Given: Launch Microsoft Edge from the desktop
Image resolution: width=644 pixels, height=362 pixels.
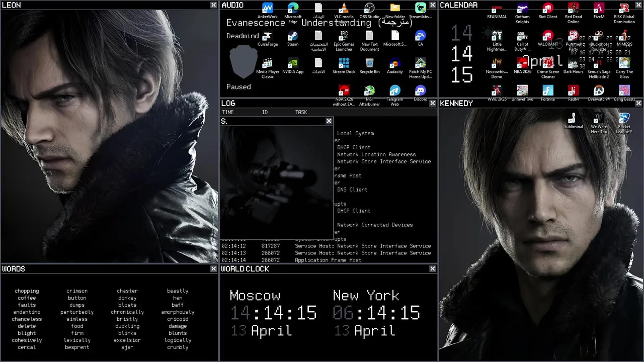Looking at the screenshot, I should tap(293, 13).
